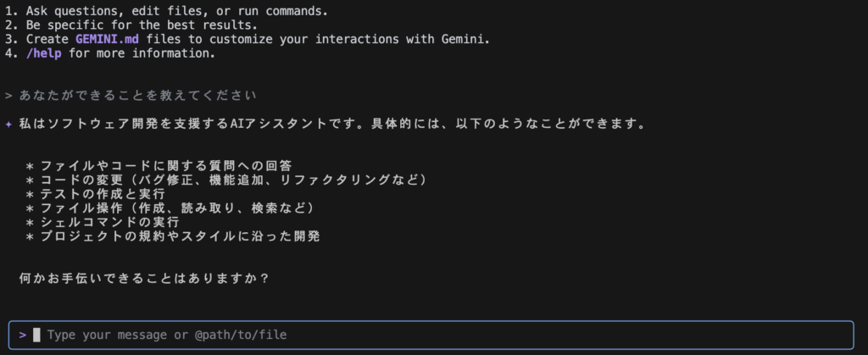868x355 pixels.
Task: Click the sparkle icon beside Gemini's response
Action: [8, 124]
